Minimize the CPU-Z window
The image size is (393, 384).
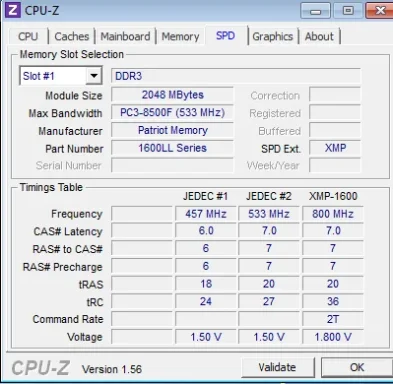point(315,11)
